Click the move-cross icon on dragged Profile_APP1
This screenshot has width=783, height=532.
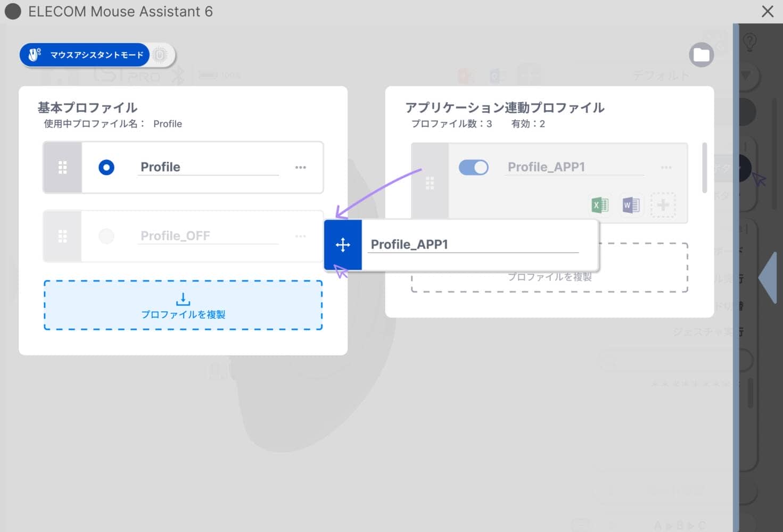343,245
